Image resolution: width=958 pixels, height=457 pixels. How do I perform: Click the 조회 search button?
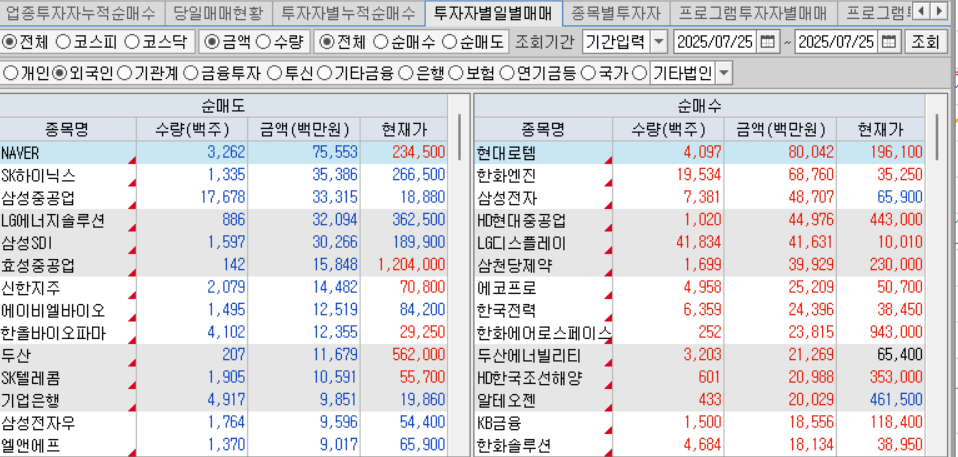point(924,42)
